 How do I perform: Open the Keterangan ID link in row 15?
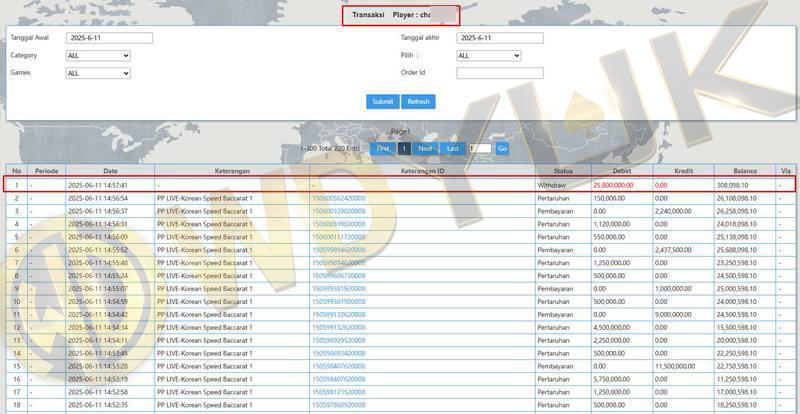(339, 366)
